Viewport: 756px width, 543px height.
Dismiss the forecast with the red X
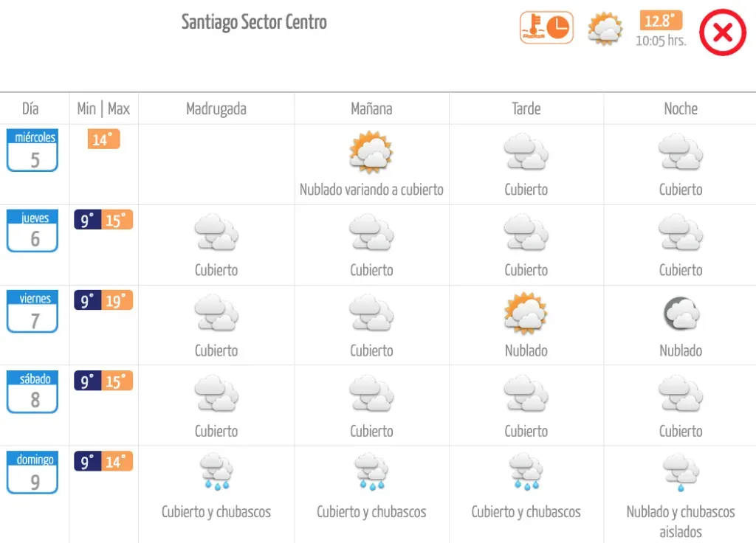(x=722, y=32)
